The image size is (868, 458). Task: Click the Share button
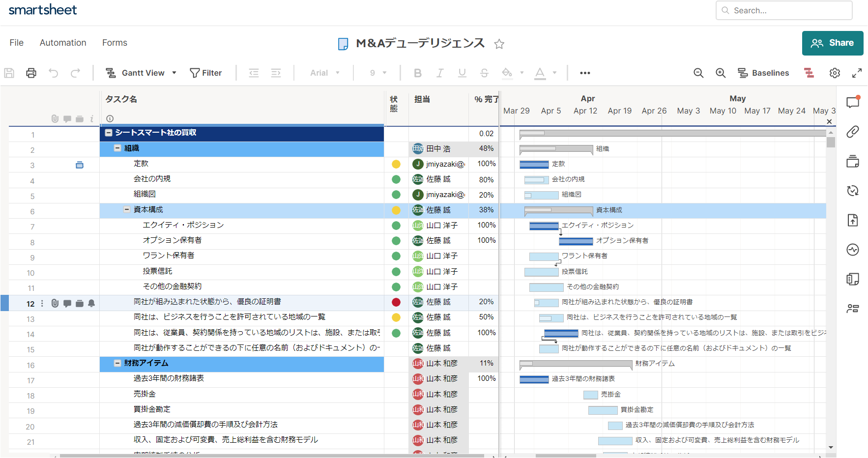click(832, 43)
